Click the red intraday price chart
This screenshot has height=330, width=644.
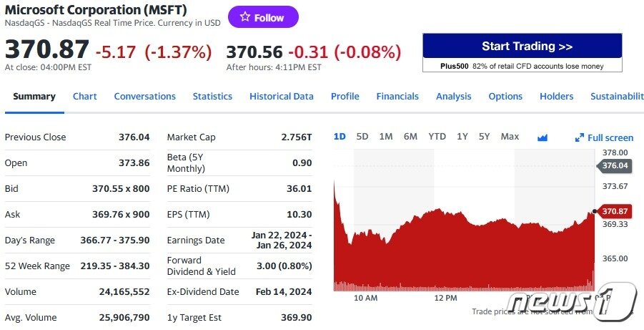click(457, 251)
